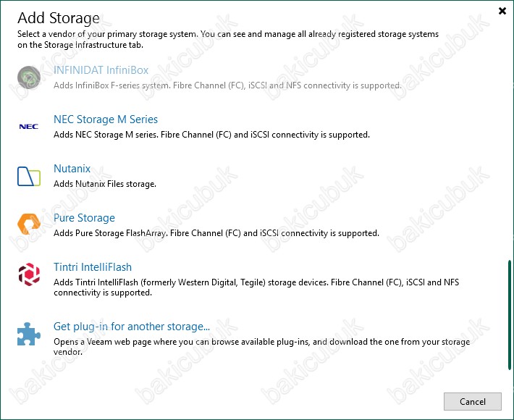Click the red Tintri IntelliFlash logo icon
The image size is (514, 420).
click(x=29, y=274)
